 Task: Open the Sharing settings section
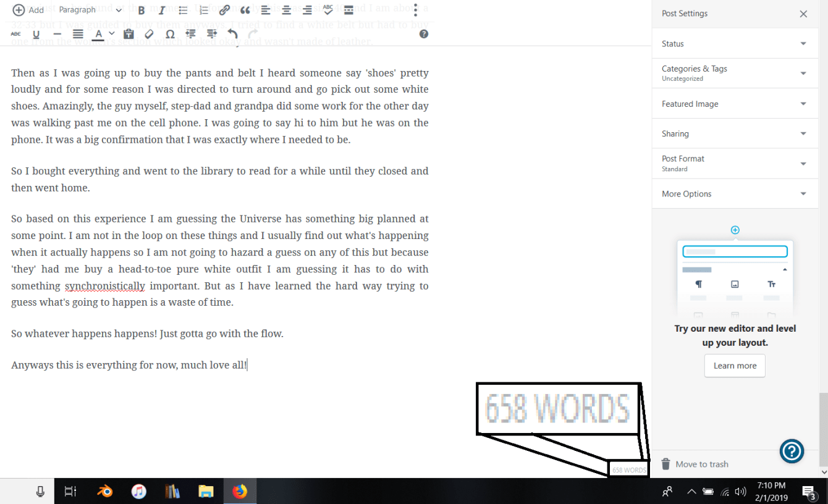pyautogui.click(x=735, y=133)
